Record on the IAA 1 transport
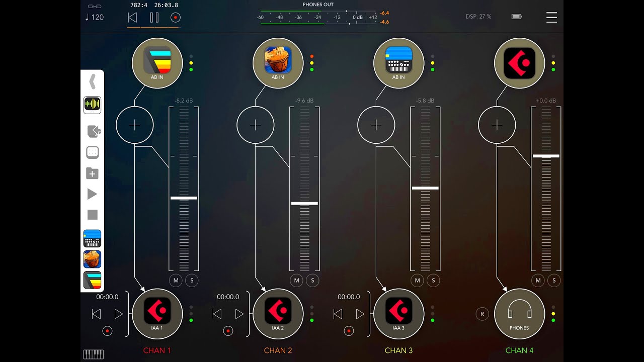The width and height of the screenshot is (644, 362). pyautogui.click(x=107, y=331)
